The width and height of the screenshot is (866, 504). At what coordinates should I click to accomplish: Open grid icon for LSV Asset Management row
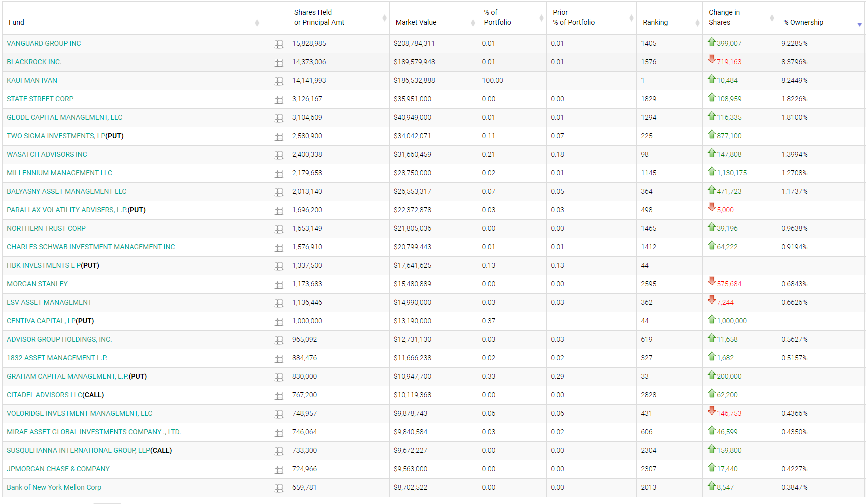(279, 303)
